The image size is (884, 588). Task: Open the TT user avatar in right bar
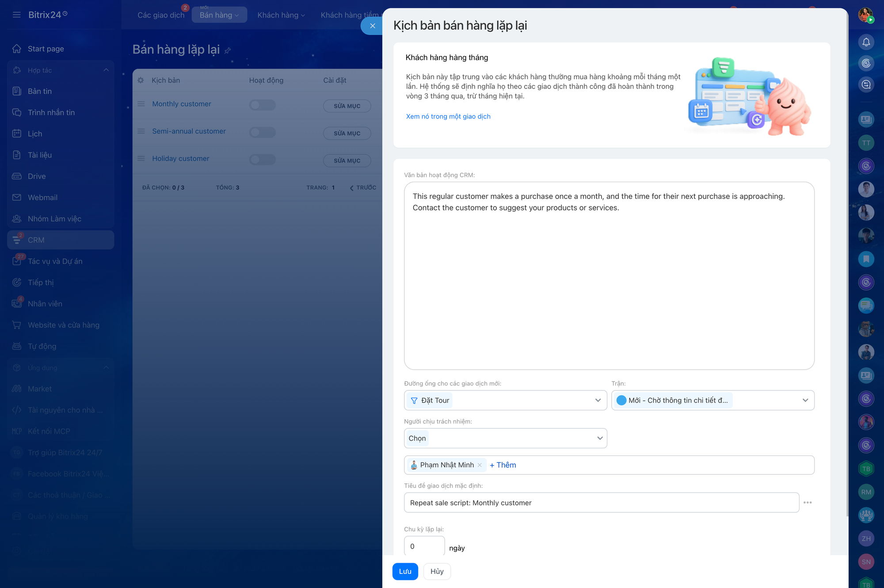point(866,143)
